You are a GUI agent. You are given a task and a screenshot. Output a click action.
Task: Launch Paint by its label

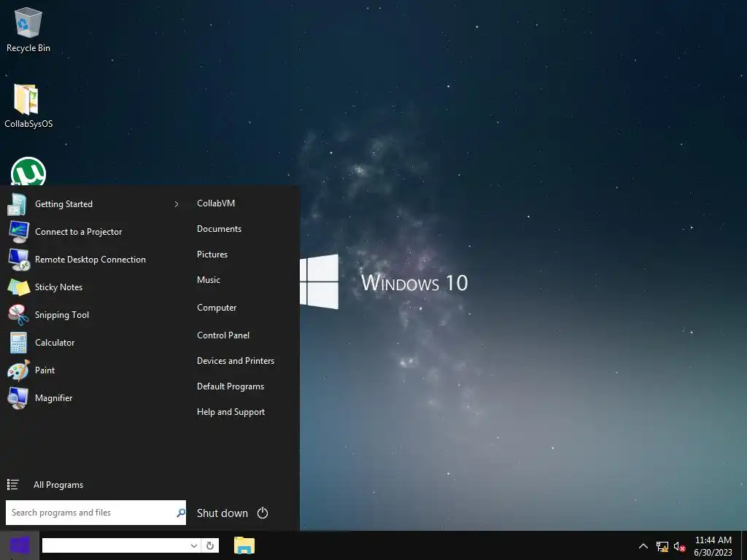[44, 370]
